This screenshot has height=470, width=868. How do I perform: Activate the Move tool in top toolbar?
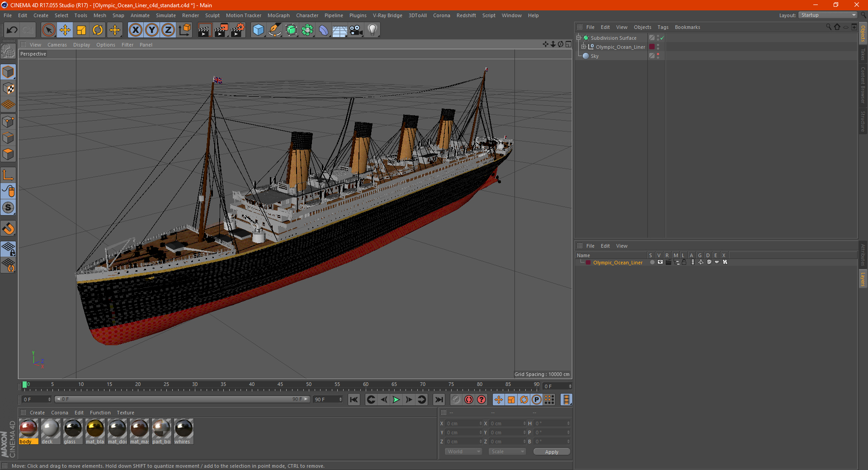pos(65,30)
